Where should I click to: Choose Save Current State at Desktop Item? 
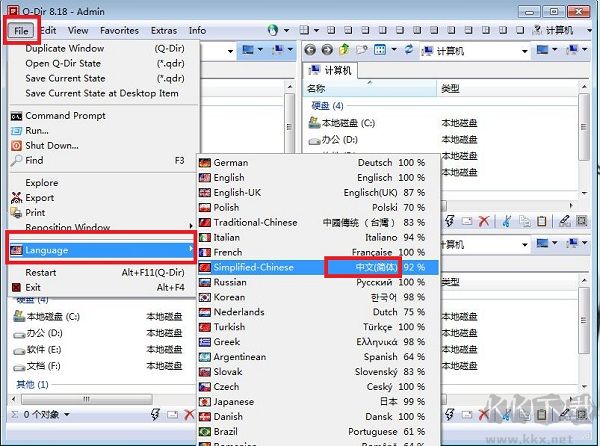pyautogui.click(x=102, y=93)
